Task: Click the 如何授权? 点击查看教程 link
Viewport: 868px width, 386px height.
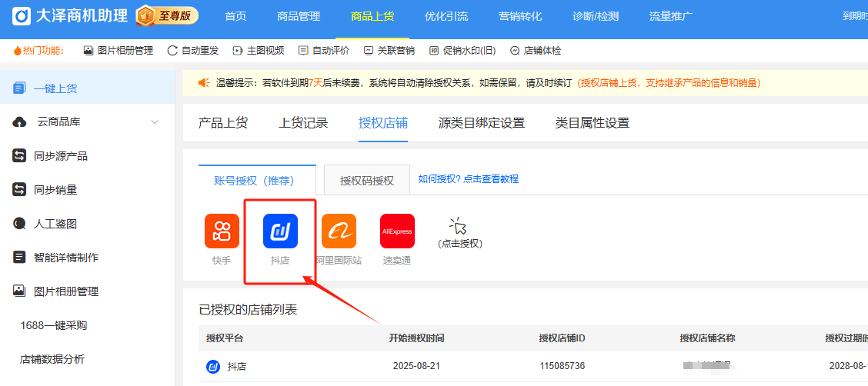Action: tap(468, 178)
